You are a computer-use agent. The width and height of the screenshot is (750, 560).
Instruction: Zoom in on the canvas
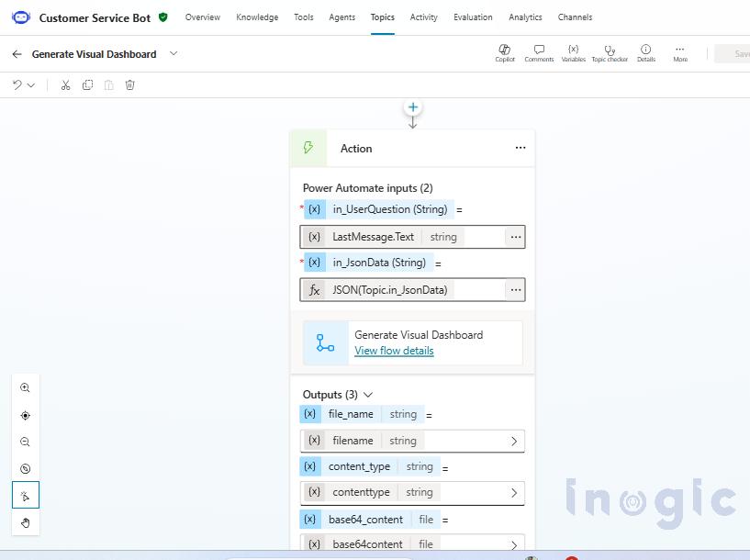click(26, 387)
